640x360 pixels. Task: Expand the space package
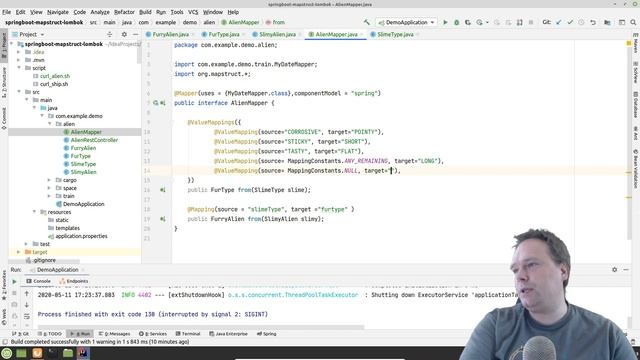pyautogui.click(x=50, y=188)
